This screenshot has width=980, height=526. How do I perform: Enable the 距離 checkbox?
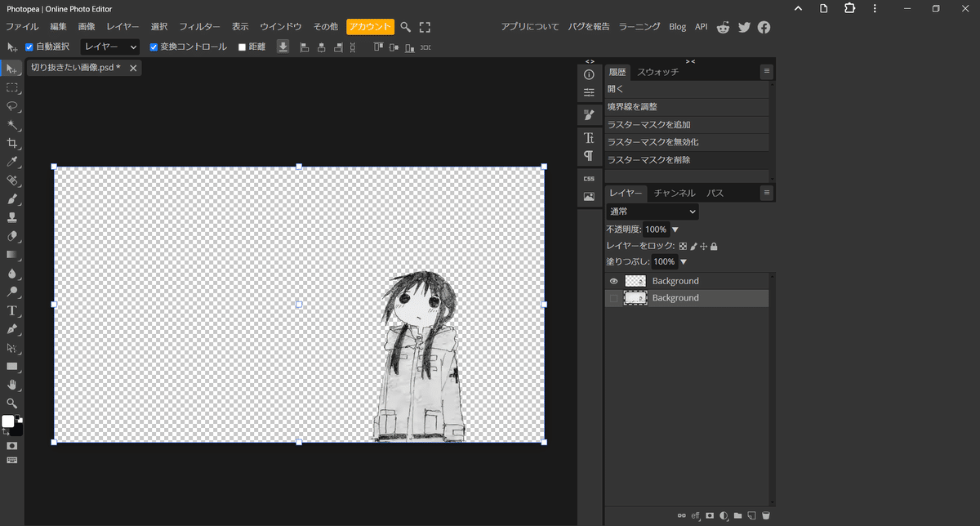[242, 47]
